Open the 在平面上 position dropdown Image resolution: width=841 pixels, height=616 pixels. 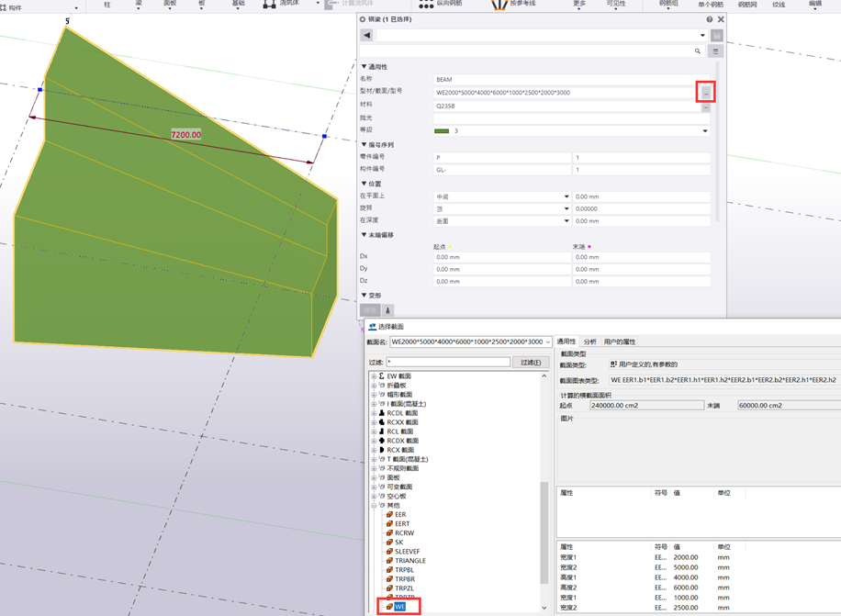566,197
